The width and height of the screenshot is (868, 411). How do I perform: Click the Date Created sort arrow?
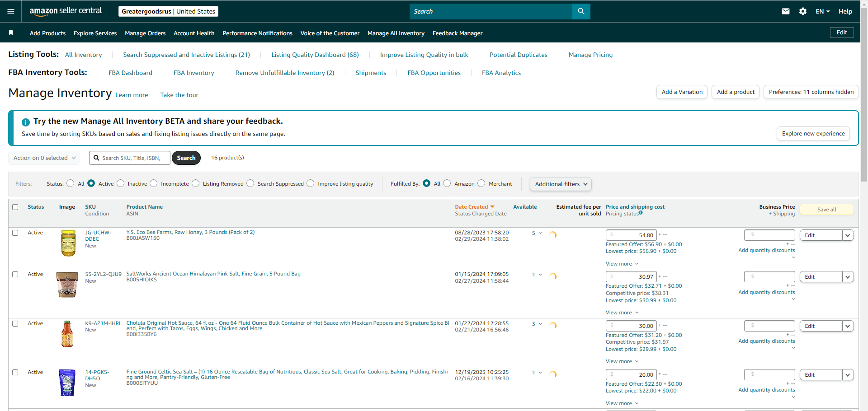tap(492, 207)
